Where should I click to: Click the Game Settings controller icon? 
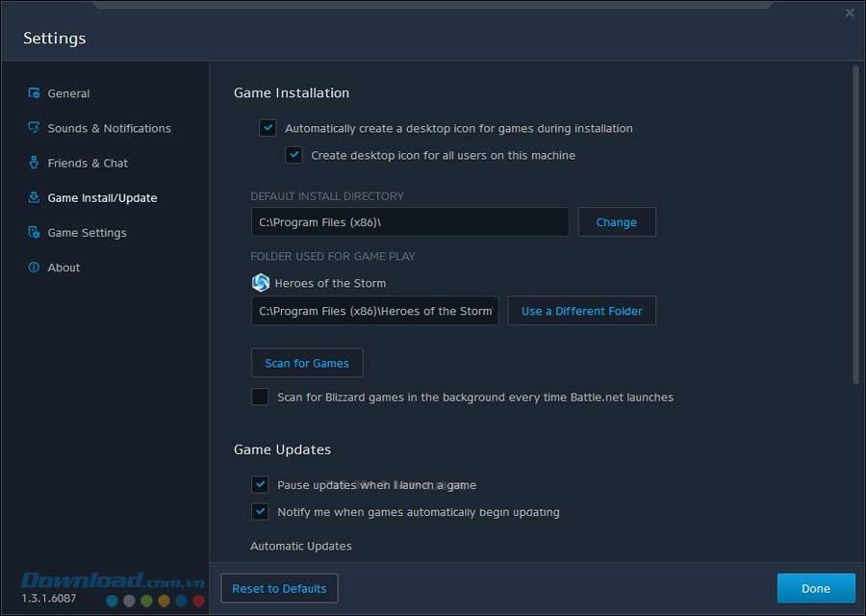[x=35, y=232]
